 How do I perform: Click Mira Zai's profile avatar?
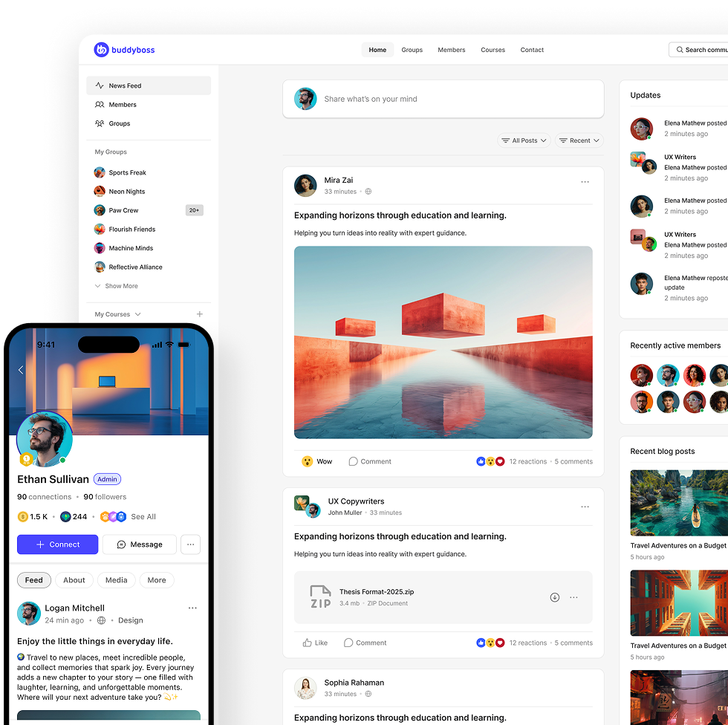(305, 186)
